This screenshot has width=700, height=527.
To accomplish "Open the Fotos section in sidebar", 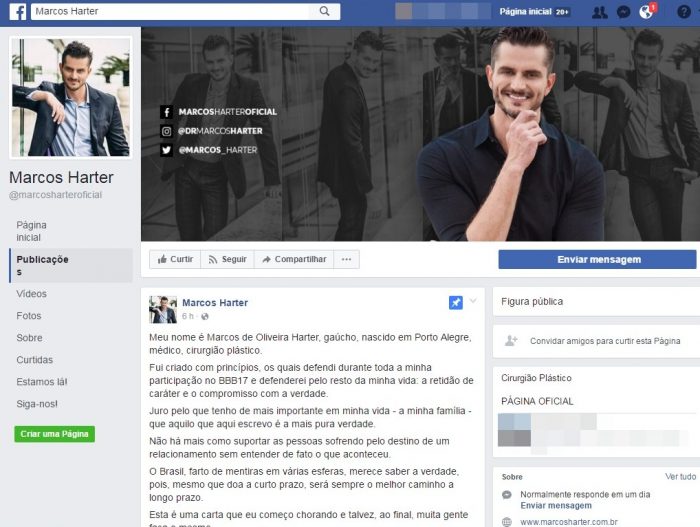I will coord(29,316).
